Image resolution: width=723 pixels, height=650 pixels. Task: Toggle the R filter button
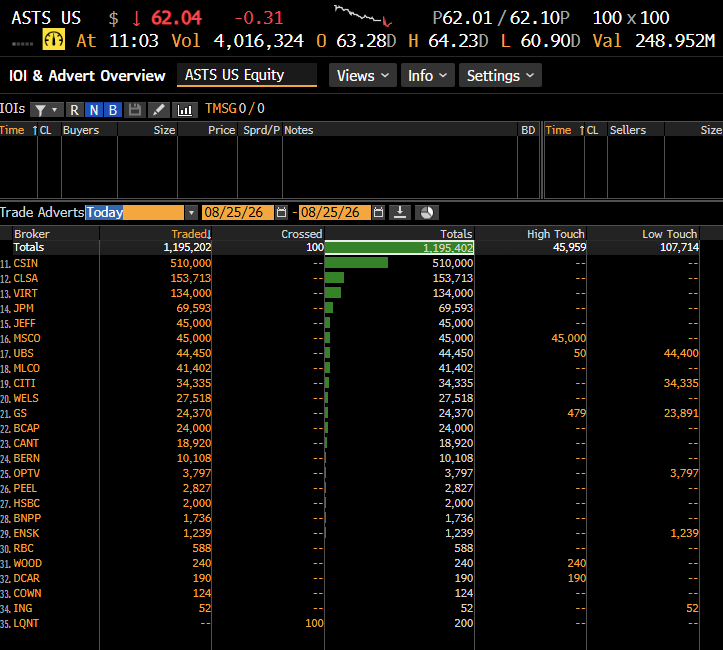(x=74, y=110)
